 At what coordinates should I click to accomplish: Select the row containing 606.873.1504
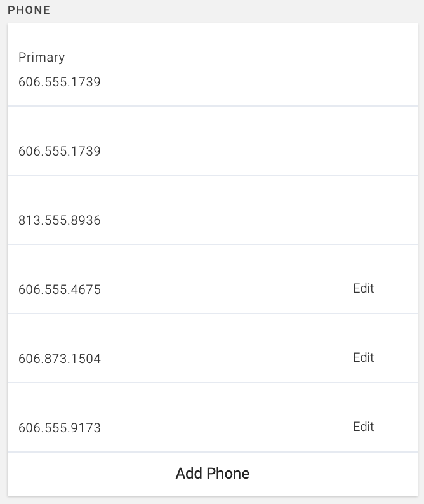[x=213, y=348]
